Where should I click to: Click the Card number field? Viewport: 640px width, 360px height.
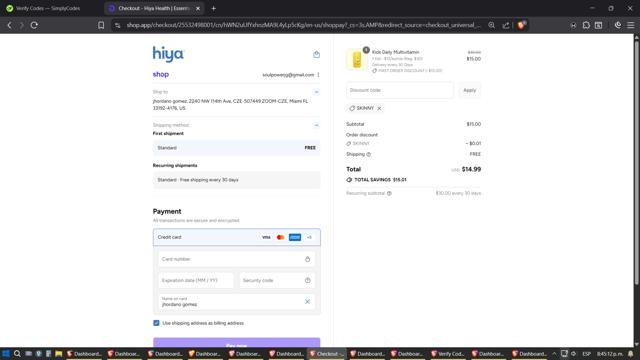pos(236,259)
